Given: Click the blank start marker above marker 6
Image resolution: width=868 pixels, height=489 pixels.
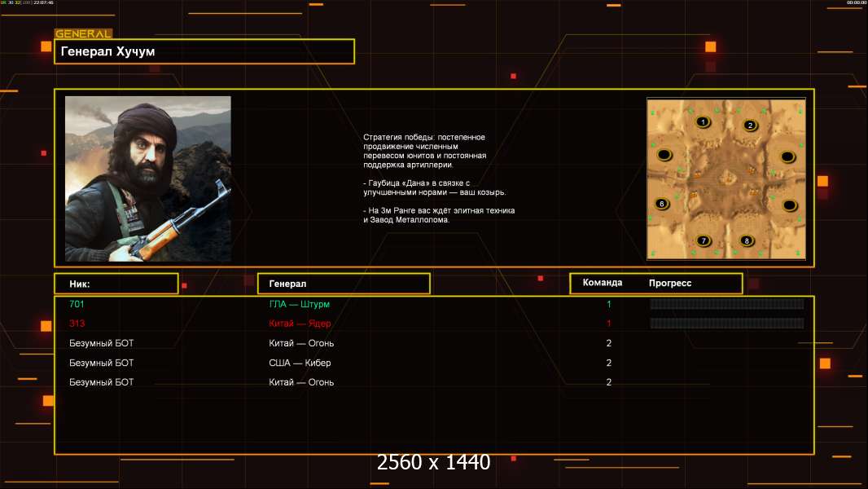Looking at the screenshot, I should [664, 155].
